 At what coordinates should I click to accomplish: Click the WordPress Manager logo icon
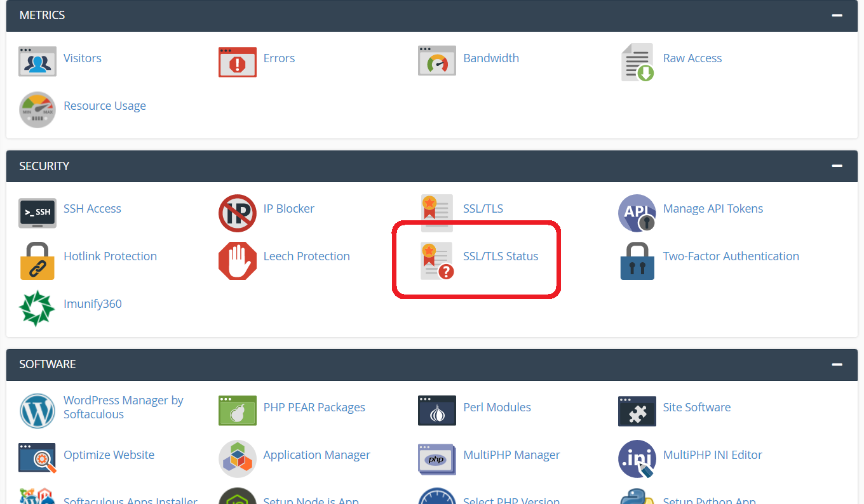(x=37, y=411)
